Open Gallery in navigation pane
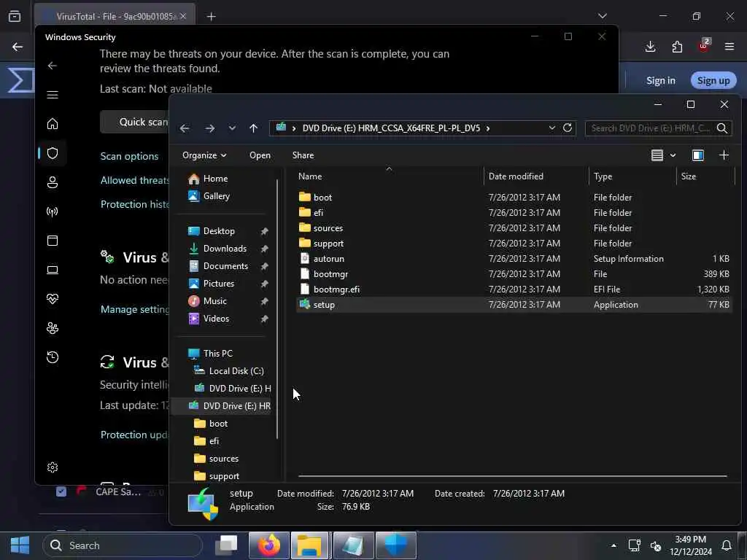 pos(209,196)
